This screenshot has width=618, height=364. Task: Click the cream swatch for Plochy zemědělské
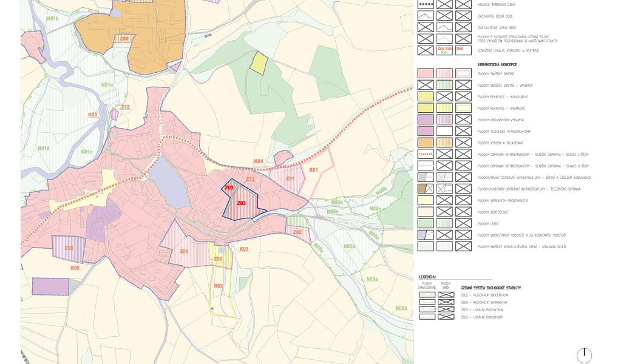pyautogui.click(x=426, y=212)
